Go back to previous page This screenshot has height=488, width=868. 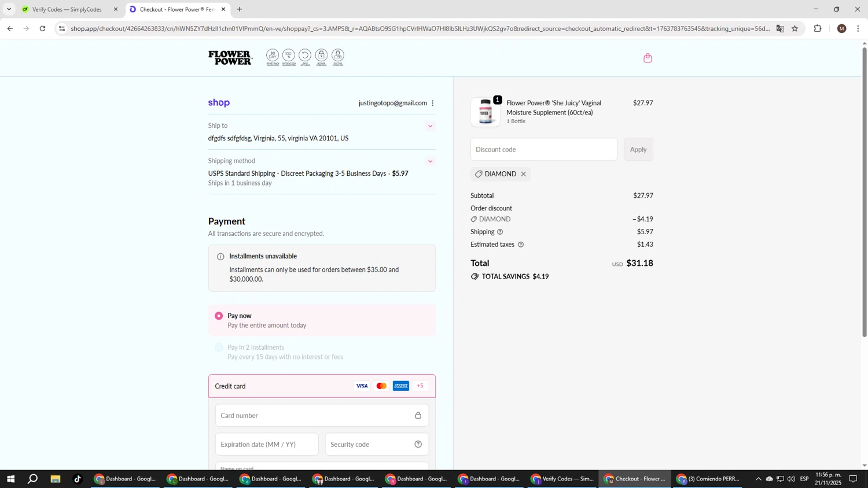tap(10, 28)
